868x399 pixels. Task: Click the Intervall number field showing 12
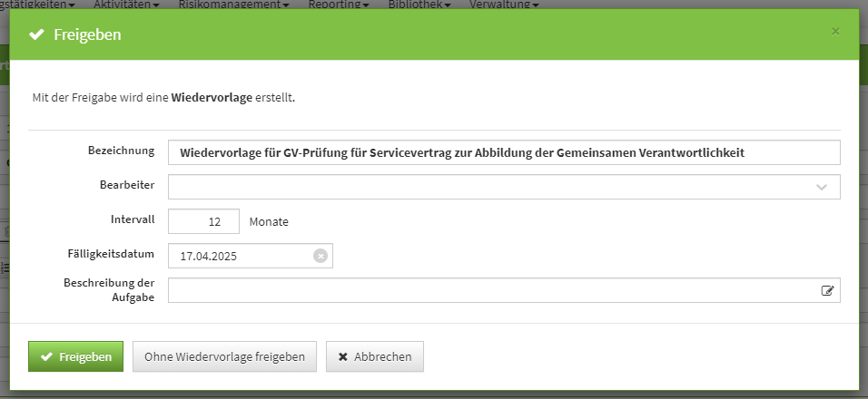click(x=203, y=221)
